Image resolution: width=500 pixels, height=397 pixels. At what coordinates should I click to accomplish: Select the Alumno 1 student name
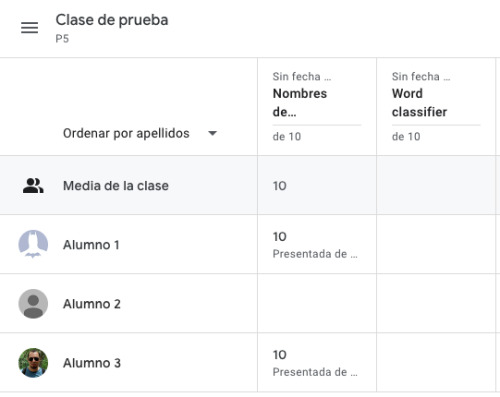[91, 245]
